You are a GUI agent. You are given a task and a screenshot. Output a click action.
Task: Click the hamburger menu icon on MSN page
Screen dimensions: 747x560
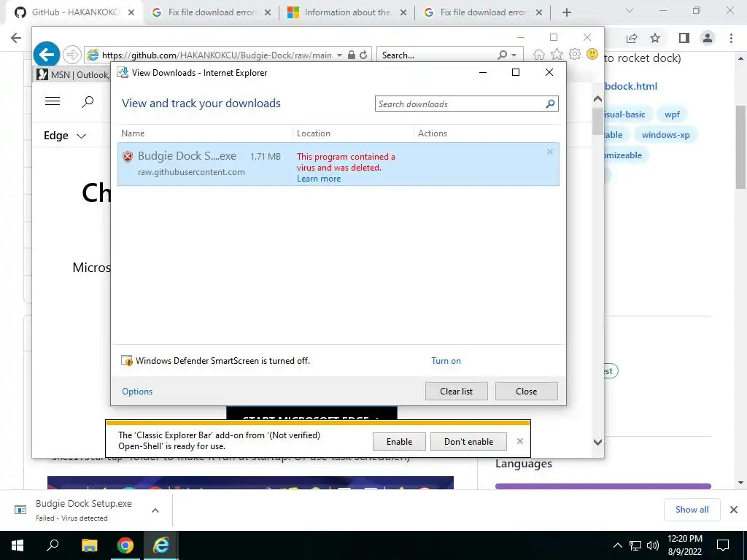point(53,101)
